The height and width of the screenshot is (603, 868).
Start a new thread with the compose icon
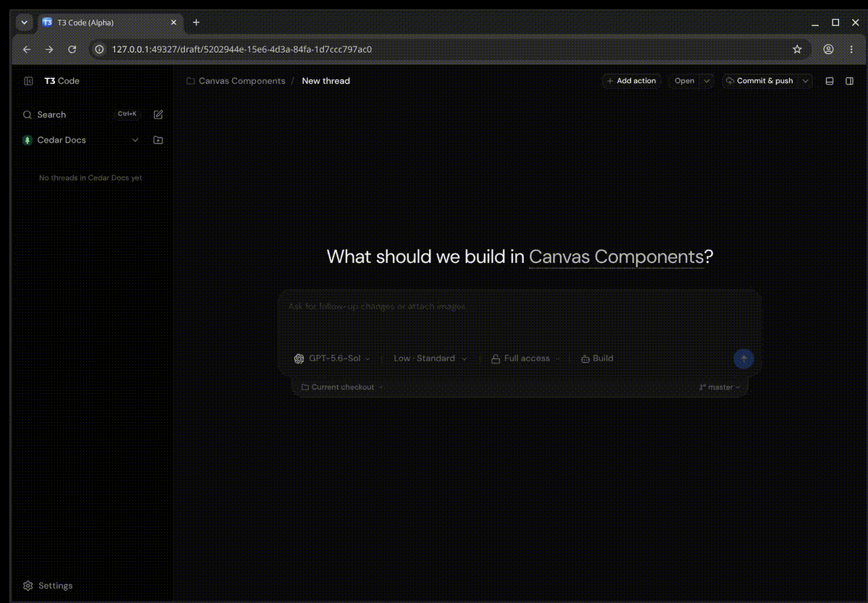pyautogui.click(x=158, y=114)
